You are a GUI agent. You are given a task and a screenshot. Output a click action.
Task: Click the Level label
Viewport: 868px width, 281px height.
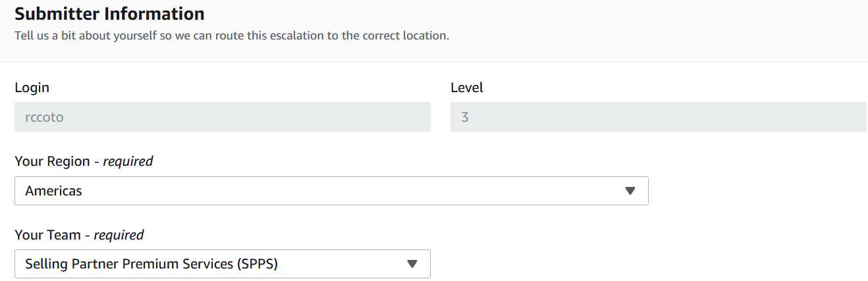tap(467, 88)
